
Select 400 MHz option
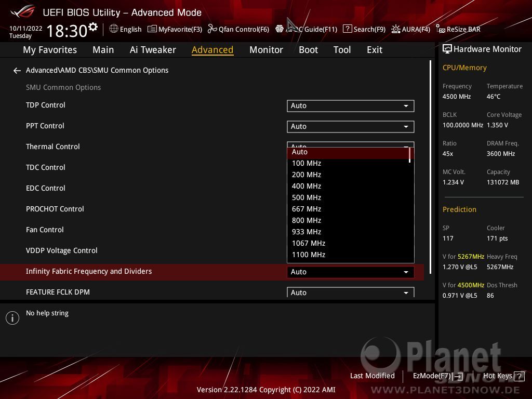348,187
